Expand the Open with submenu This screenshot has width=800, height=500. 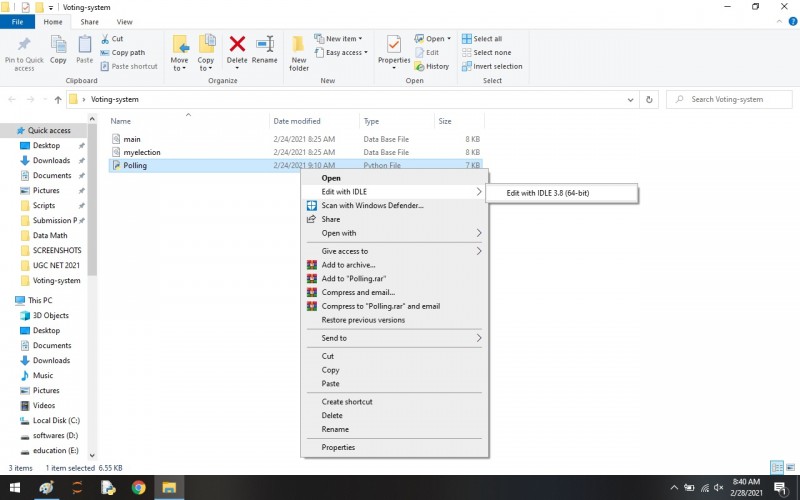coord(394,233)
